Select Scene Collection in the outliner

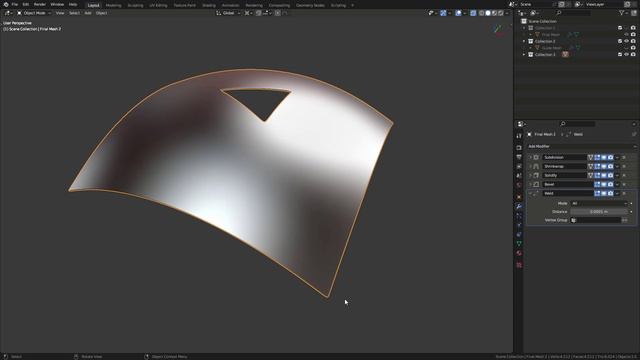pyautogui.click(x=542, y=21)
